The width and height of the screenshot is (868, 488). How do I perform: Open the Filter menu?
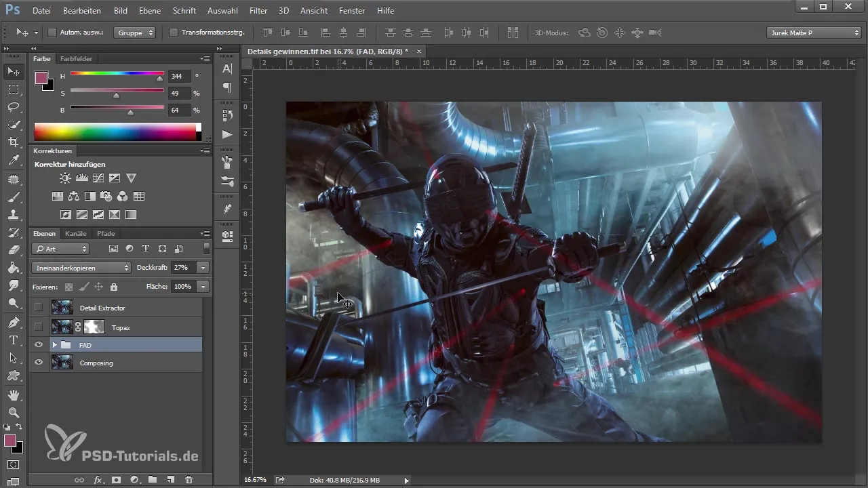coord(258,11)
